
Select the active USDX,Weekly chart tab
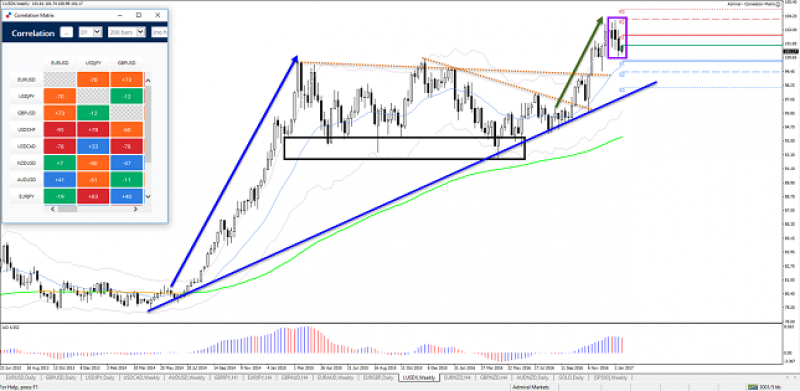(x=419, y=378)
